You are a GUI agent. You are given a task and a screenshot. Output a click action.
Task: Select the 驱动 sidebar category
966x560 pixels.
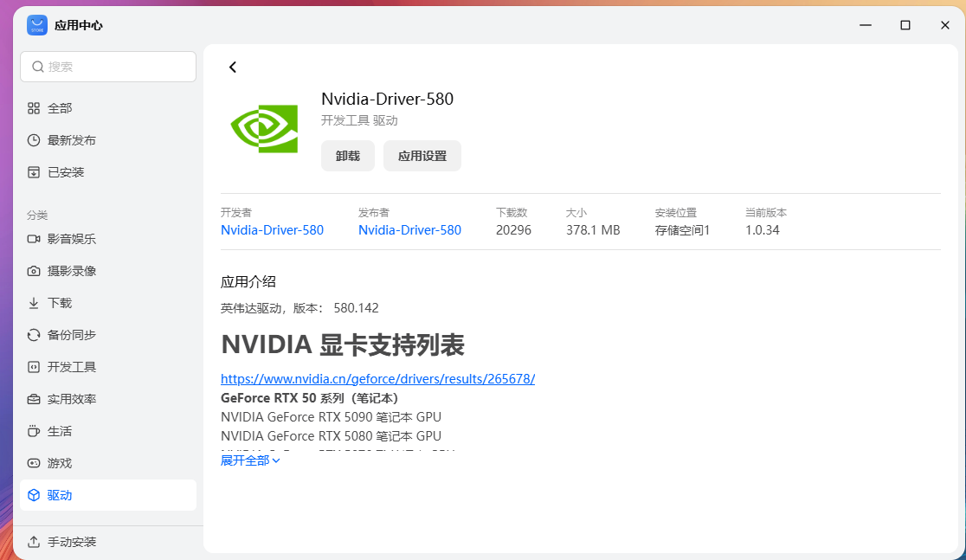(x=108, y=495)
